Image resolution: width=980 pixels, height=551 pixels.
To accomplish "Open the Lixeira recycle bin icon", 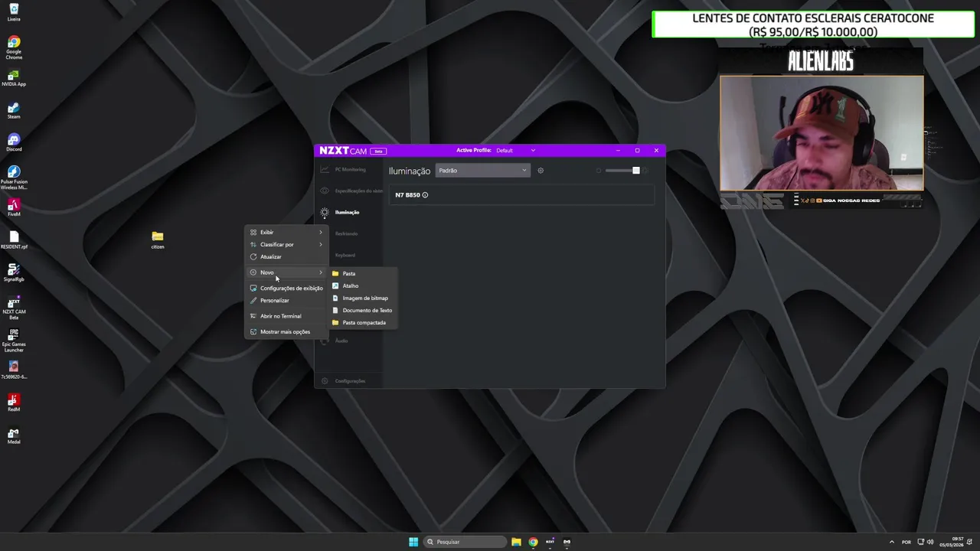I will click(x=14, y=12).
